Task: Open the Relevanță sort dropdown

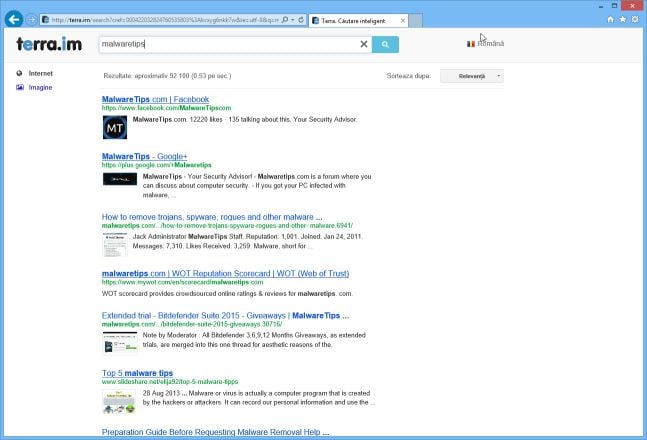Action: coord(472,76)
